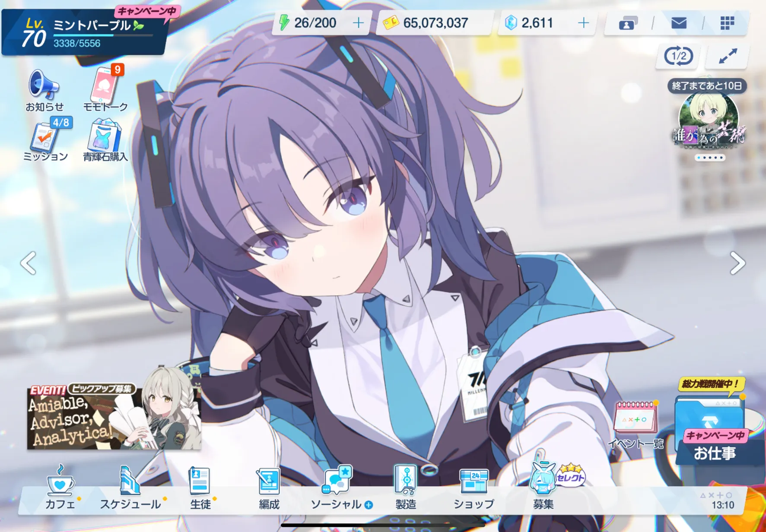Add gems with plus next to 2,611

coord(583,23)
